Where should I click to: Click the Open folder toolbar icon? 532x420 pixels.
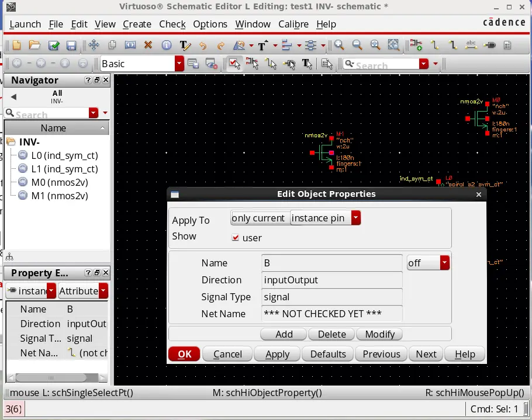click(x=34, y=45)
